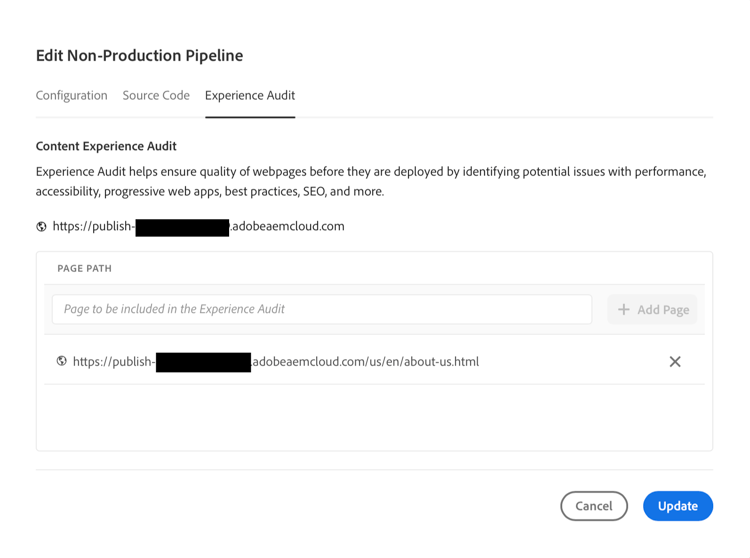This screenshot has height=558, width=750.
Task: Click the about-us.html page URL text
Action: (366, 362)
